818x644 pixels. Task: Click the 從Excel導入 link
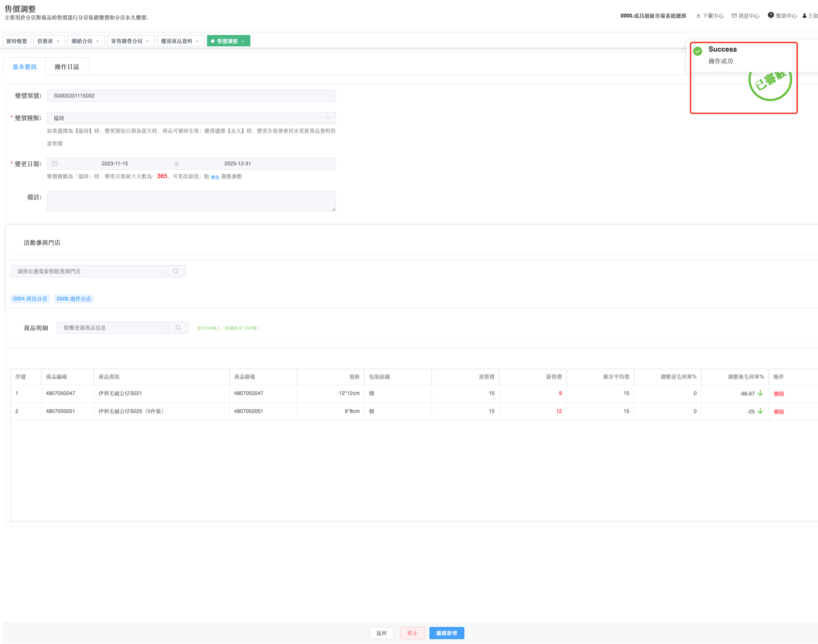(x=228, y=328)
